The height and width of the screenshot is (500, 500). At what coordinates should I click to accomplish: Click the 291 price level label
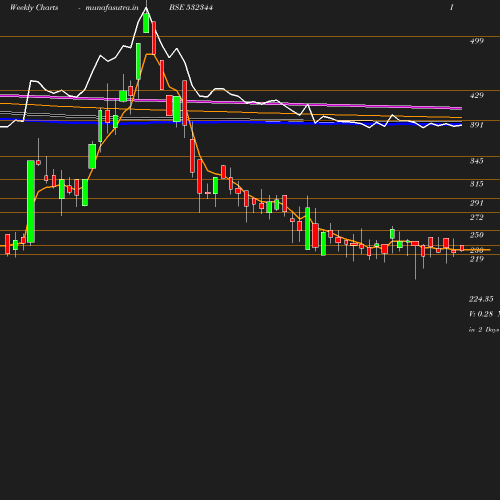pyautogui.click(x=476, y=203)
